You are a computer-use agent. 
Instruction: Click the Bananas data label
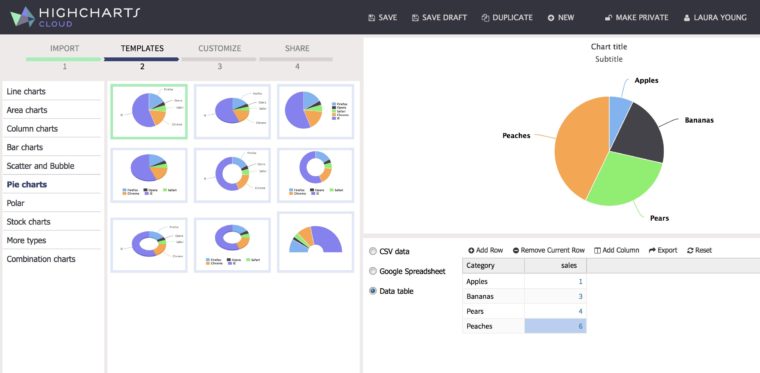699,120
